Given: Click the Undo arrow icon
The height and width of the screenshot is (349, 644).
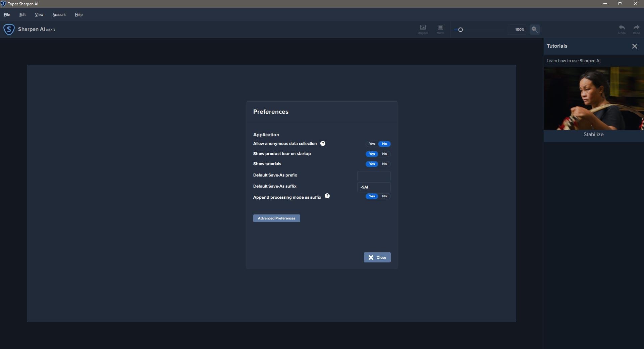Looking at the screenshot, I should point(622,28).
